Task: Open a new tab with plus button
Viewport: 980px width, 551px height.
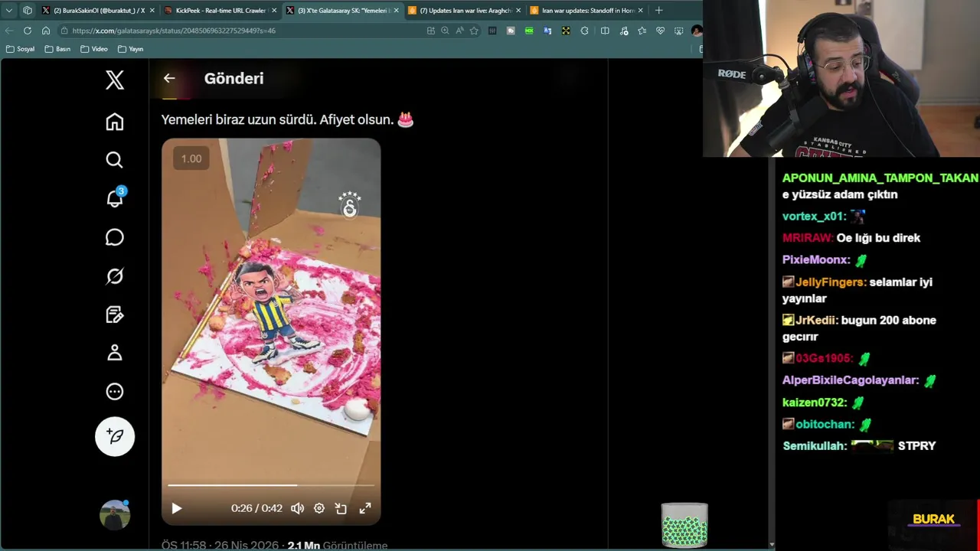Action: point(658,10)
